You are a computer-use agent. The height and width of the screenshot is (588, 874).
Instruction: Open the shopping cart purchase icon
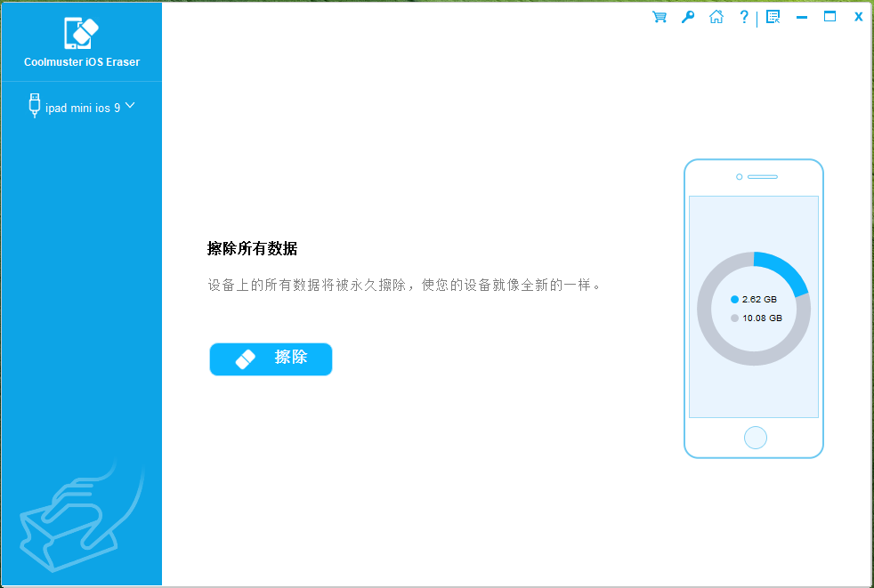(x=660, y=17)
